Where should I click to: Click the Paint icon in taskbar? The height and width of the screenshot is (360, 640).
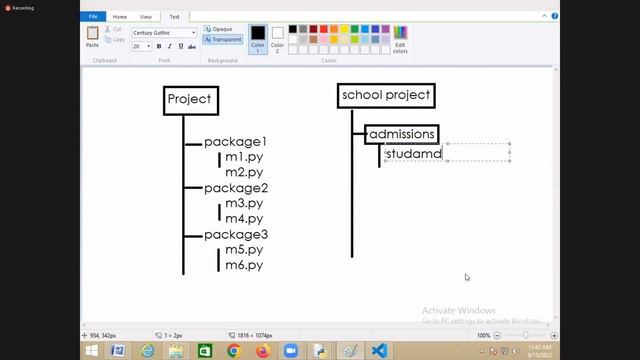pos(350,351)
